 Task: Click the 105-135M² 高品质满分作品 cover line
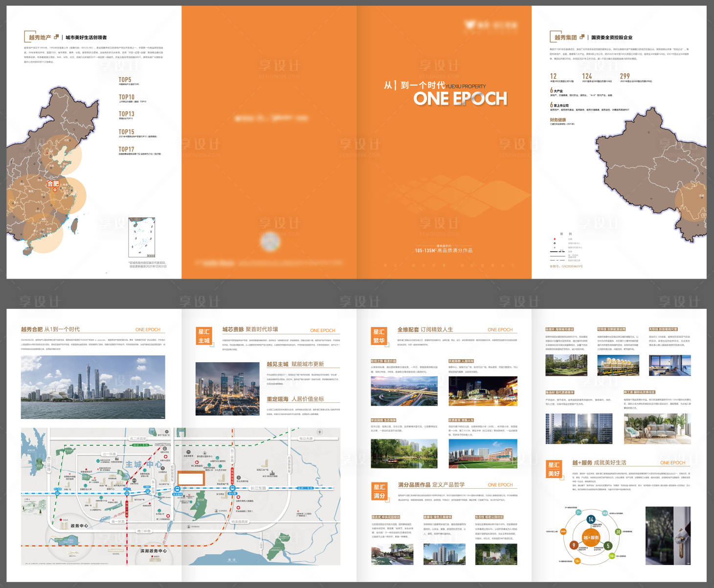pos(444,250)
